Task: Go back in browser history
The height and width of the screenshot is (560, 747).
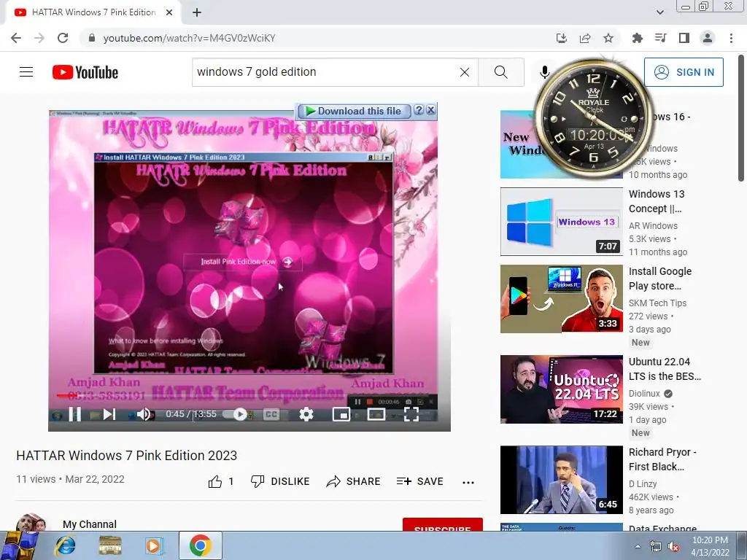Action: (x=16, y=38)
